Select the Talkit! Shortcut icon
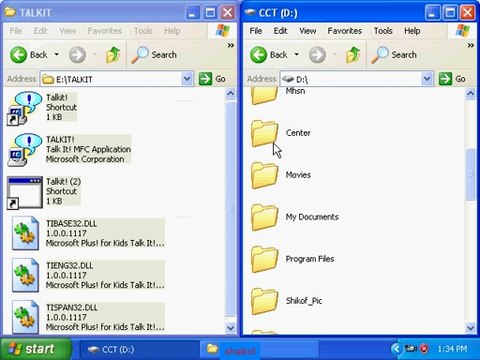Viewport: 480px width, 360px height. tap(24, 108)
